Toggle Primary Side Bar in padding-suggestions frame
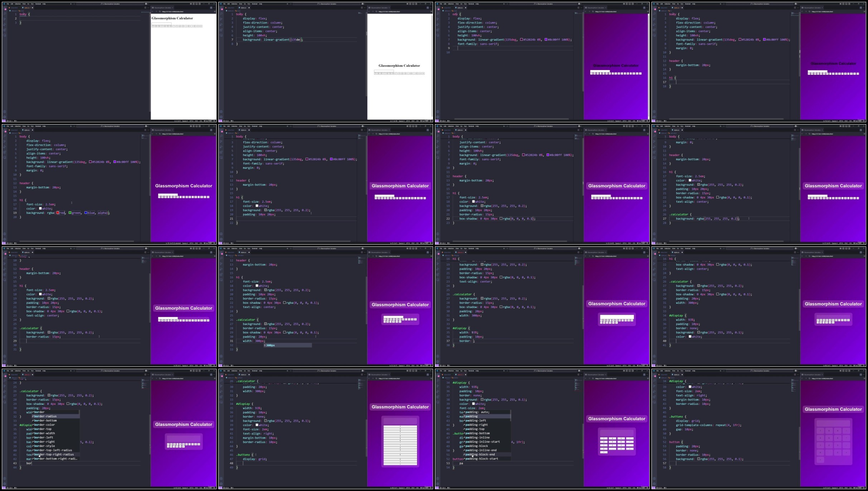Image resolution: width=868 pixels, height=491 pixels. point(627,370)
